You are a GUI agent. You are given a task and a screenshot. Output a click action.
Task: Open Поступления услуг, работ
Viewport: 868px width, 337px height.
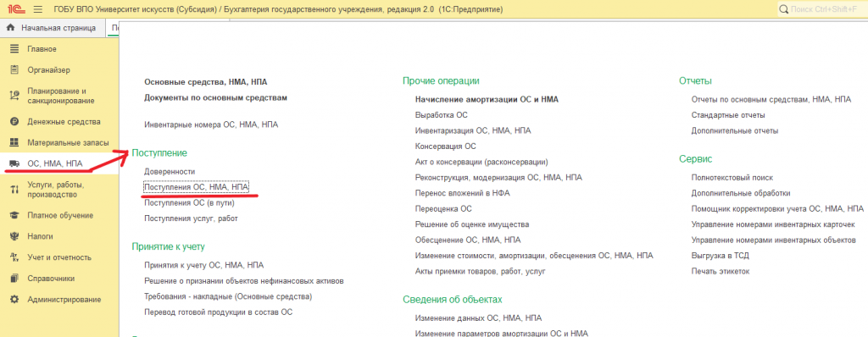coord(191,218)
